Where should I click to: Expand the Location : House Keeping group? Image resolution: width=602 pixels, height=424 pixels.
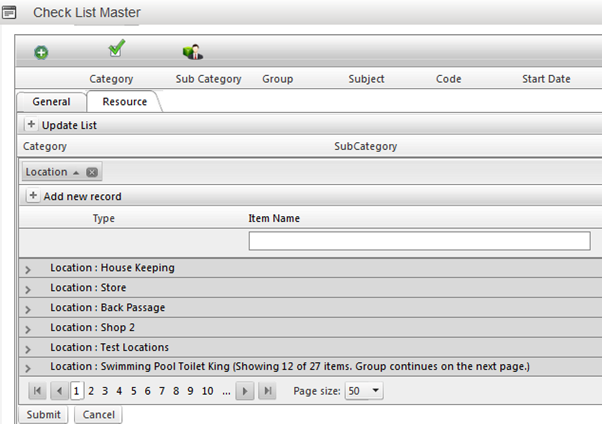(28, 269)
